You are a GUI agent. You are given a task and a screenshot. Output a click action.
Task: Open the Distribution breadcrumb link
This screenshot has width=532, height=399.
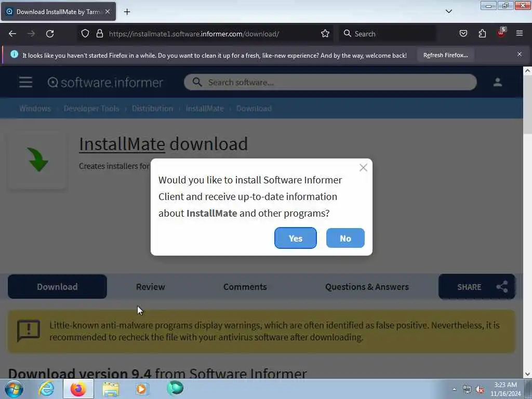tap(152, 109)
